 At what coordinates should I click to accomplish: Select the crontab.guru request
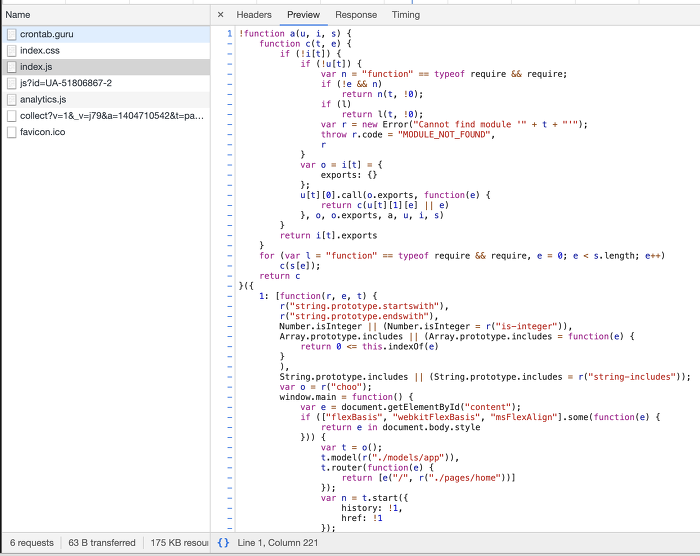(106, 34)
